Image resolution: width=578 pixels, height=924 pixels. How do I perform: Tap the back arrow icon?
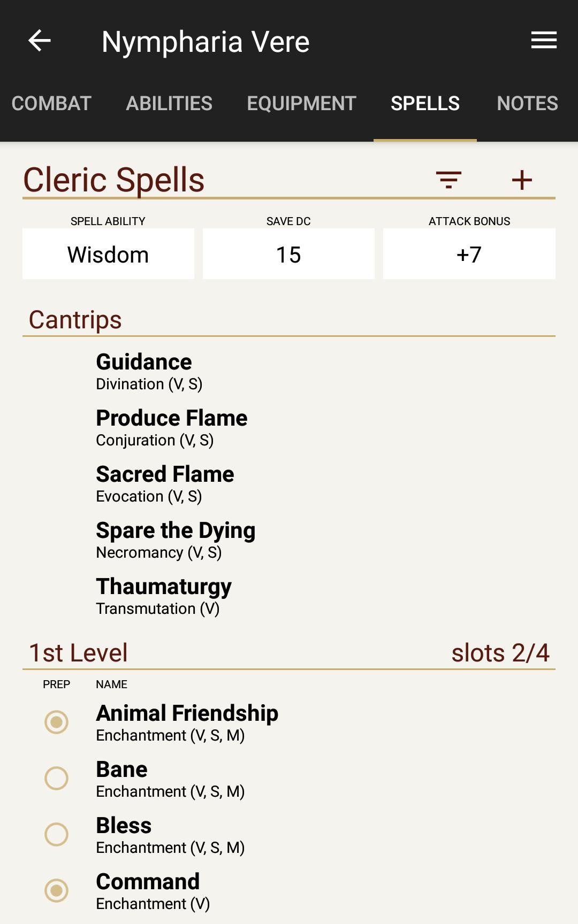(40, 41)
